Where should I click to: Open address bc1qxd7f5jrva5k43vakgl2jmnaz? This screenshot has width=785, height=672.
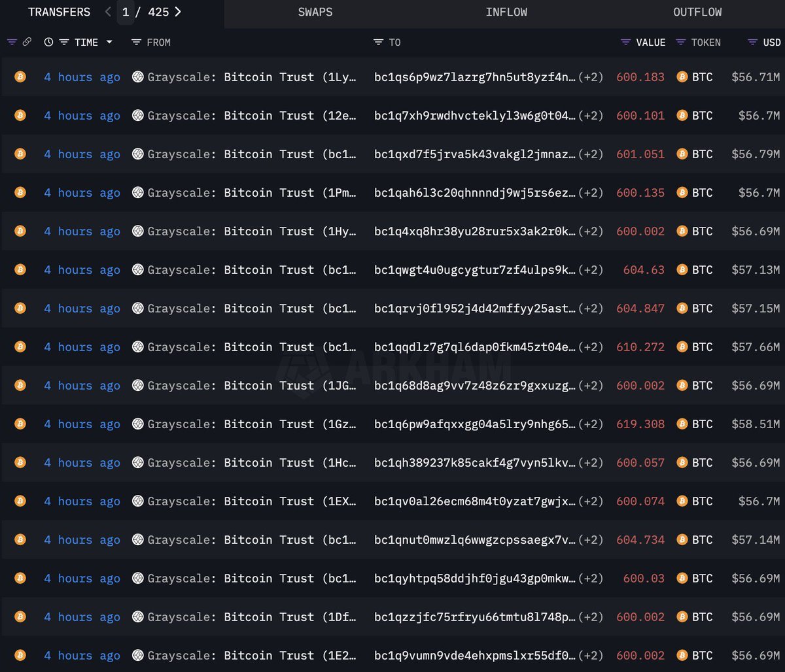[476, 154]
